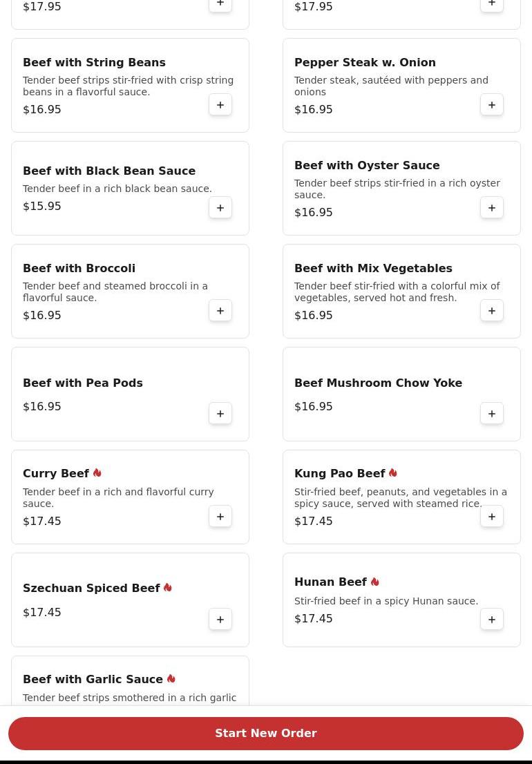Add Beef Mushroom Chow Yoke
The image size is (532, 764).
(492, 414)
